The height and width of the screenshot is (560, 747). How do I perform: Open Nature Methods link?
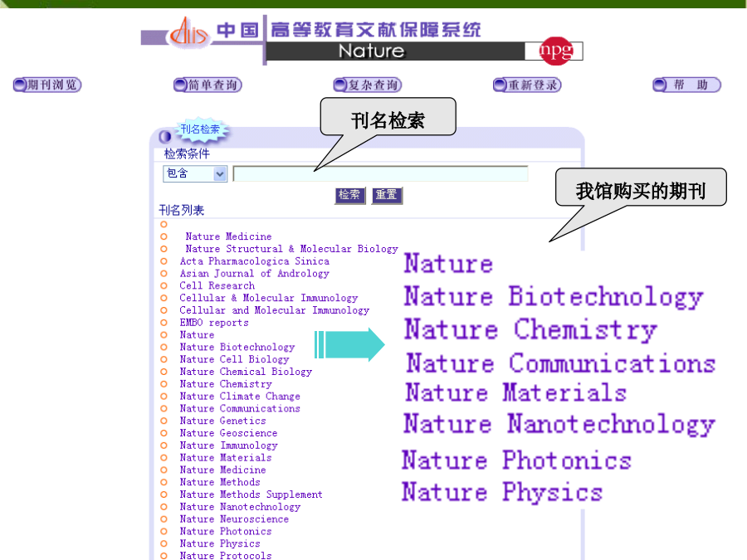tap(220, 482)
